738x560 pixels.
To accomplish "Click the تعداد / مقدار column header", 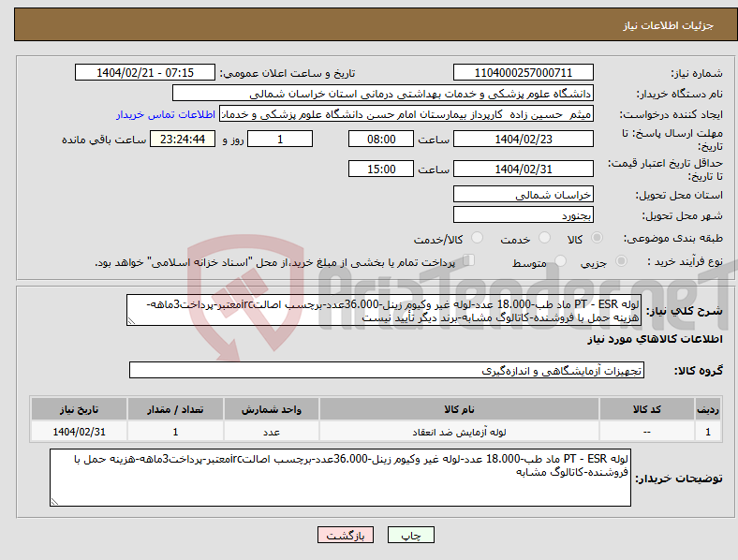I will tap(175, 409).
